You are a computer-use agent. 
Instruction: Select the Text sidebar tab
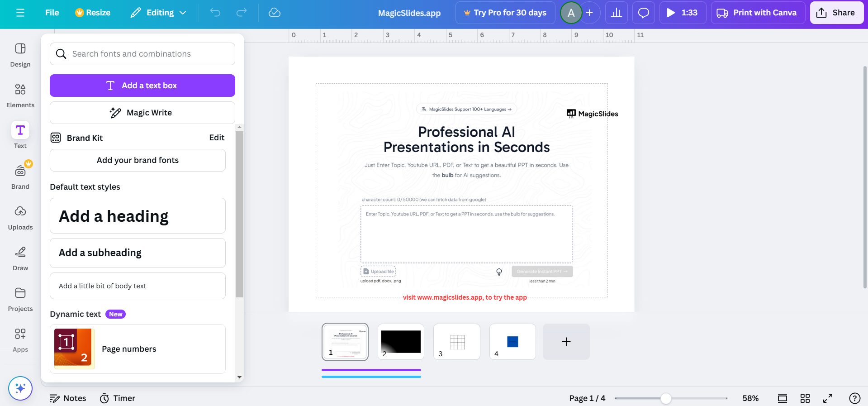click(x=20, y=135)
